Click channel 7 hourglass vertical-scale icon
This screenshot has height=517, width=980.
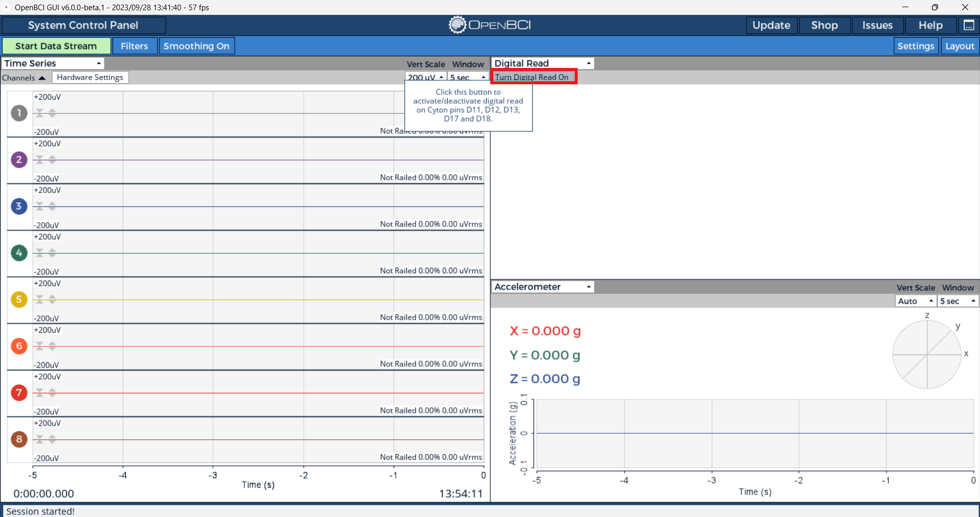(39, 392)
